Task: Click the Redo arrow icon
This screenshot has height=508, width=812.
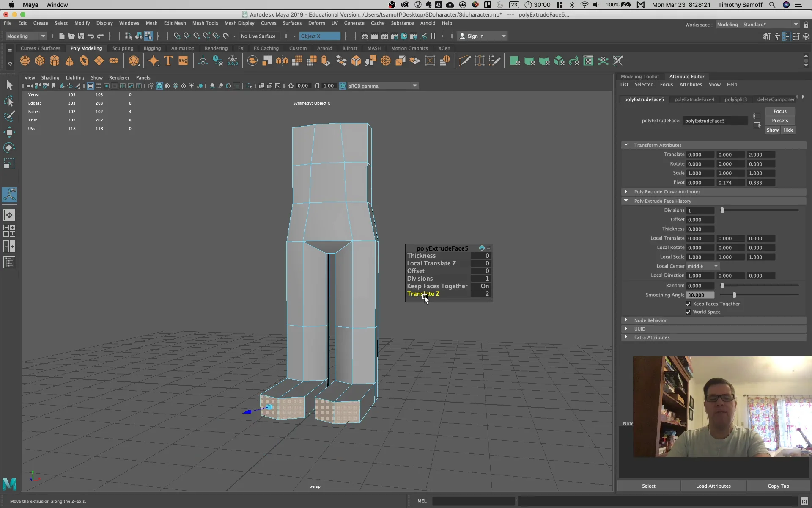Action: tap(100, 36)
